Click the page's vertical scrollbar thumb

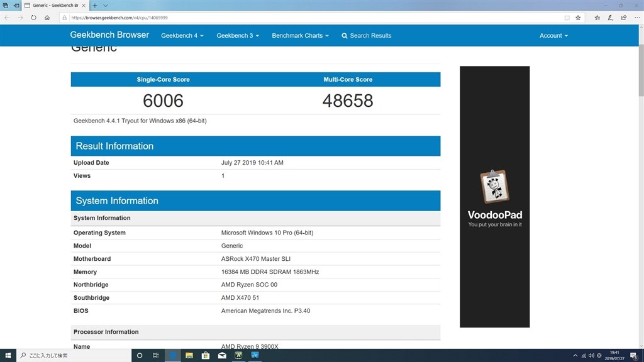(641, 70)
